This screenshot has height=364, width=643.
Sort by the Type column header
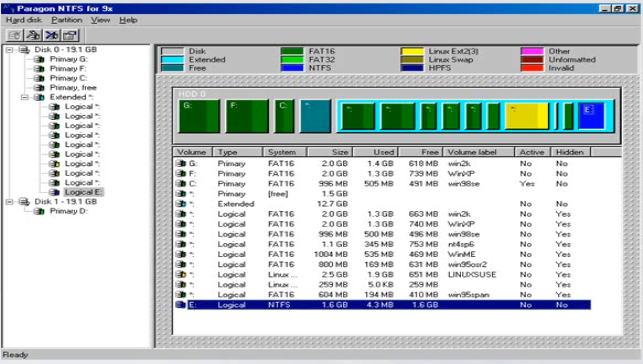pos(237,152)
